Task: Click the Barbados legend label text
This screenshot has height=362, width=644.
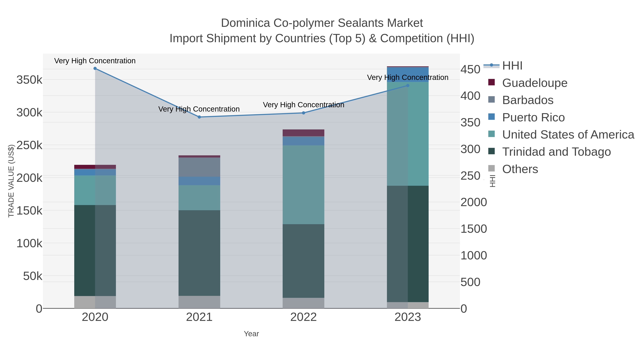Action: pyautogui.click(x=528, y=100)
